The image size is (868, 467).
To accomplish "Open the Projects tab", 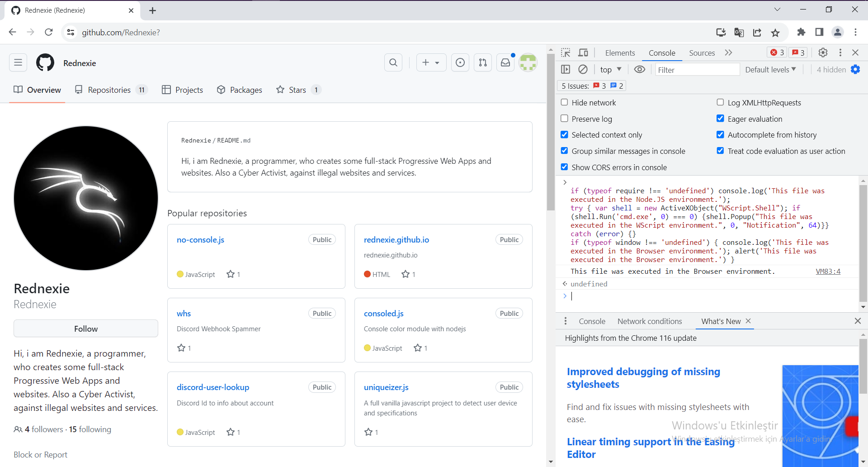I will point(183,90).
